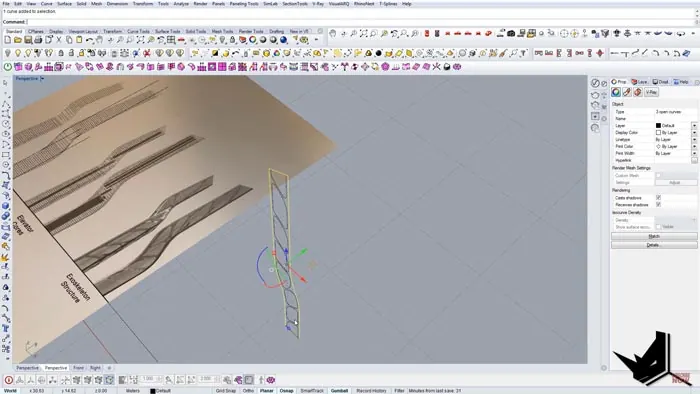
Task: Click the black sphere selection icon
Action: click(x=379, y=53)
